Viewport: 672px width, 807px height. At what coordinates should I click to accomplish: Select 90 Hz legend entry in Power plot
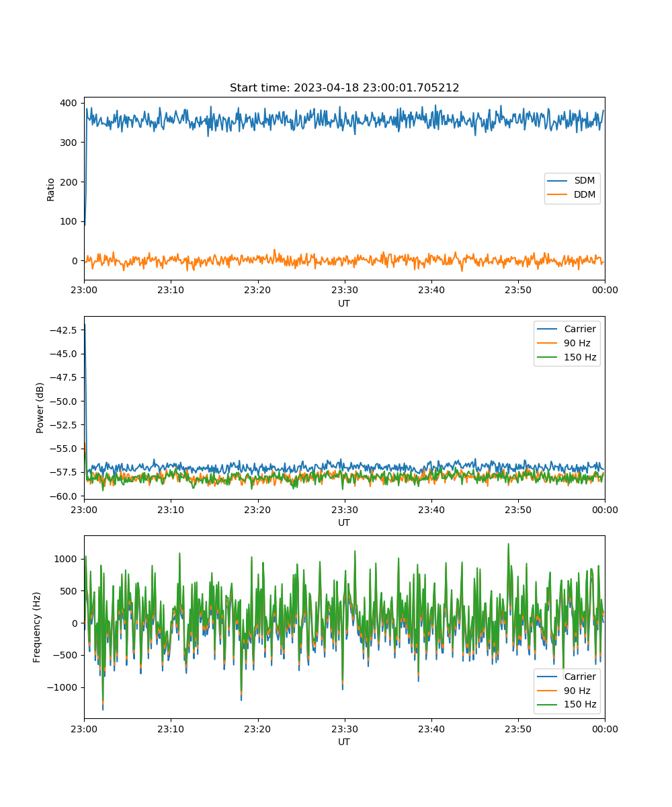(x=567, y=343)
